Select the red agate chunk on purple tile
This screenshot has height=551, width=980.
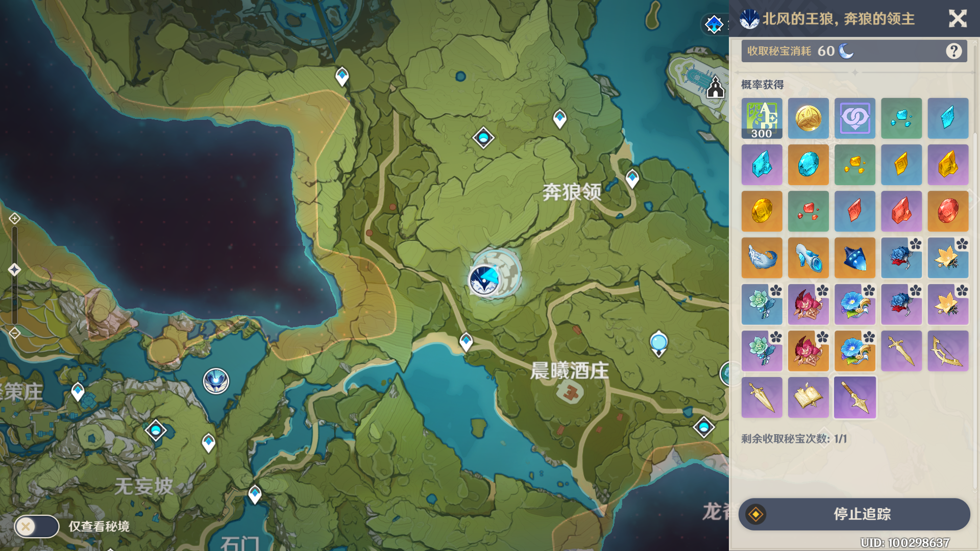[x=901, y=211]
